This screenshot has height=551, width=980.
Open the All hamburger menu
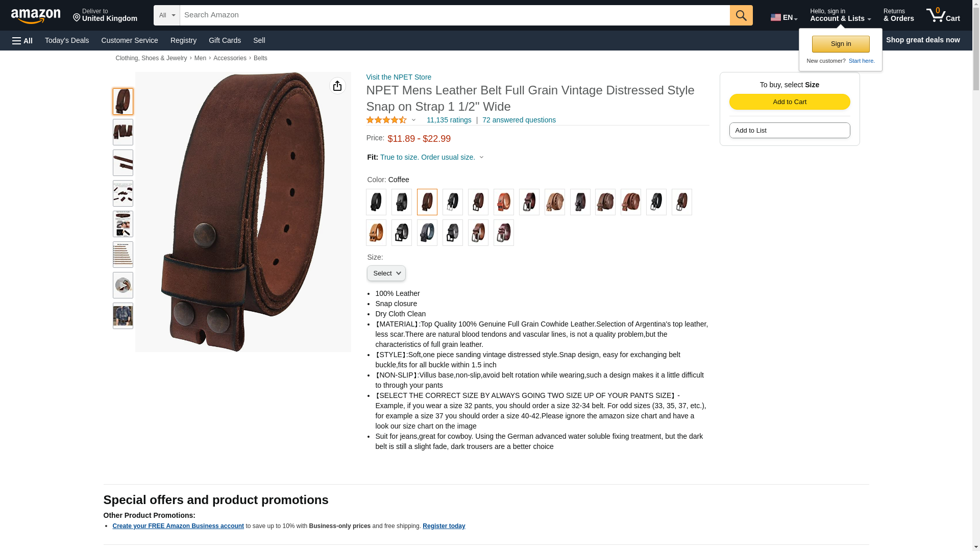point(22,40)
